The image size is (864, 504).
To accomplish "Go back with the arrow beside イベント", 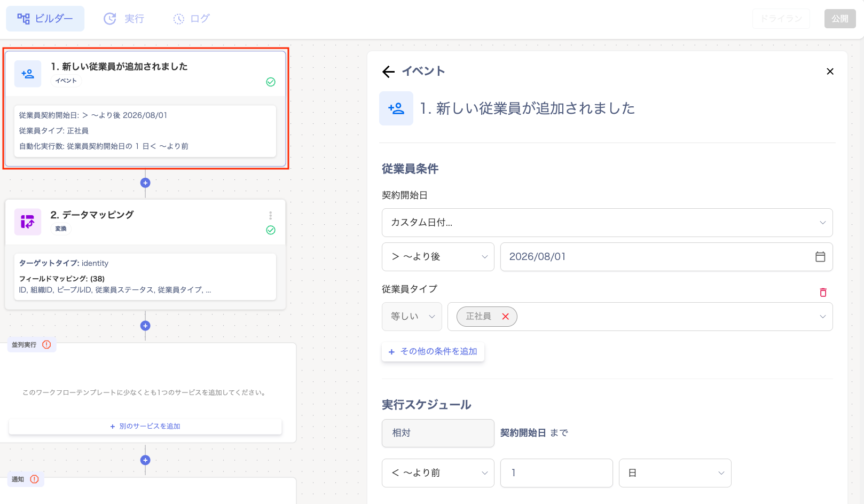I will tap(389, 72).
